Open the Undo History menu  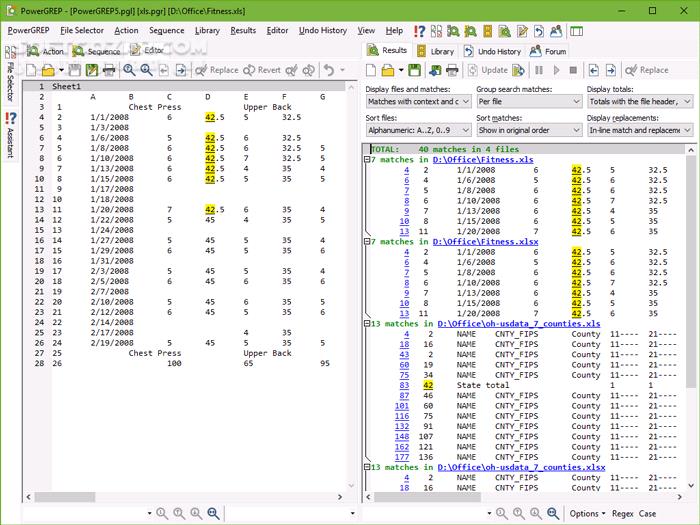323,30
